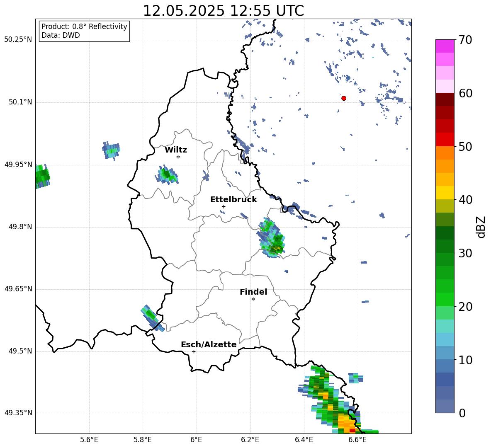Image resolution: width=491 pixels, height=448 pixels.
Task: Click the orange colorbar segment near 50
Action: pos(445,153)
